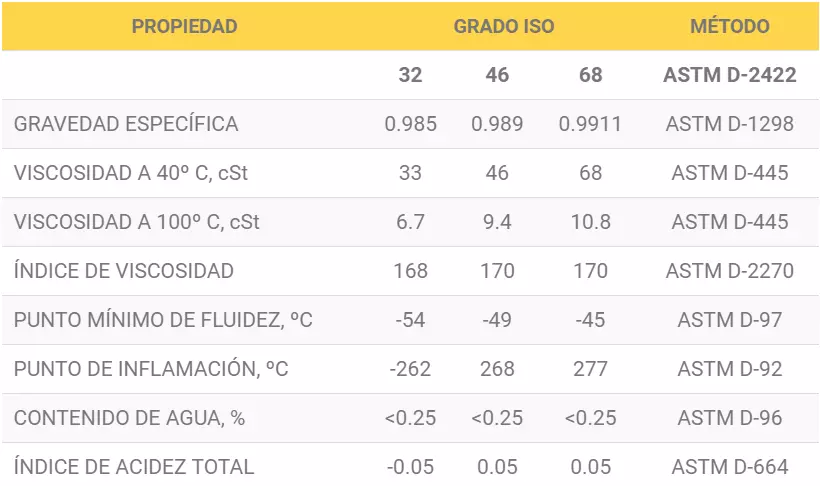The width and height of the screenshot is (820, 486).
Task: Select the ISO grade 46 subheader
Action: pyautogui.click(x=497, y=75)
